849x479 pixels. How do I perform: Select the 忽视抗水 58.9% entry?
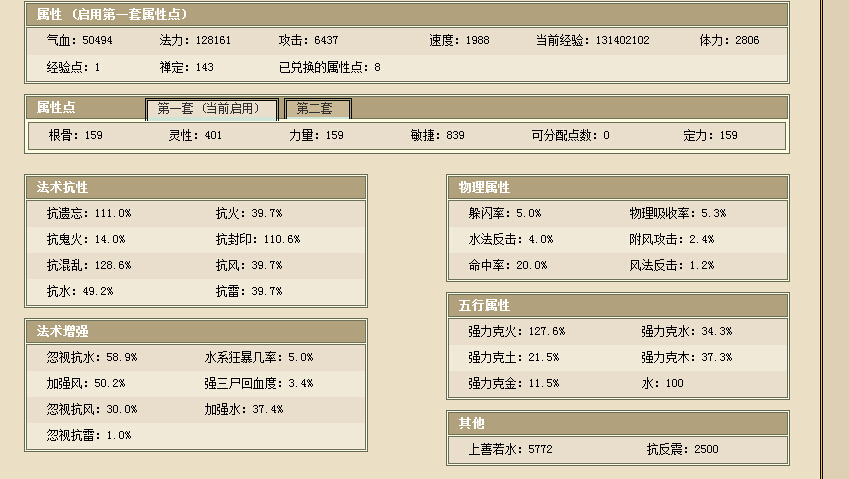click(92, 357)
